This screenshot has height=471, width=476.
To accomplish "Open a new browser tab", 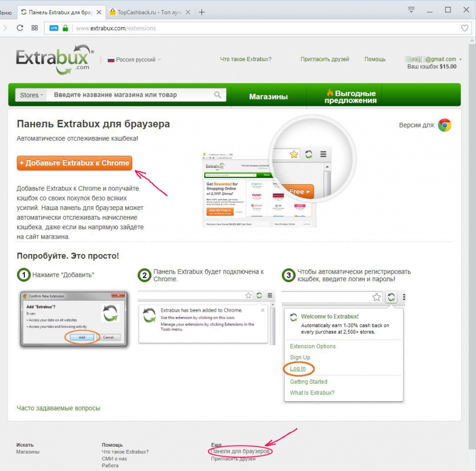I will pyautogui.click(x=202, y=12).
